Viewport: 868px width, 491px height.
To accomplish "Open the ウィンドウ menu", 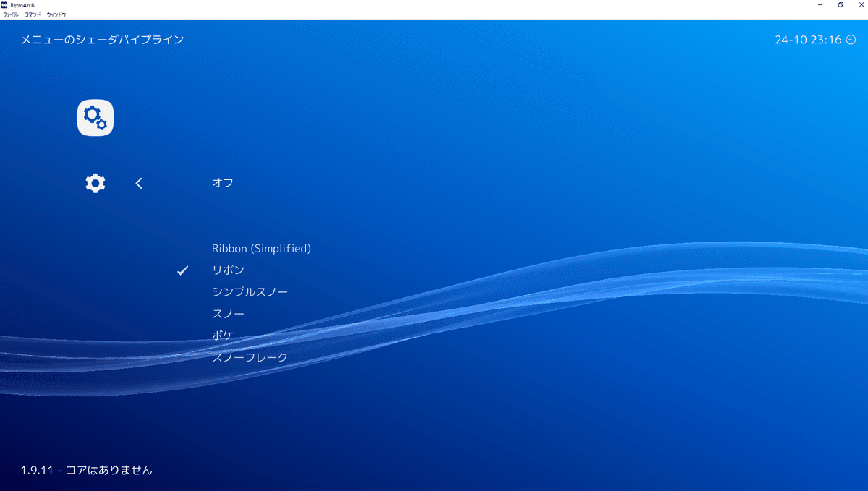I will (56, 14).
